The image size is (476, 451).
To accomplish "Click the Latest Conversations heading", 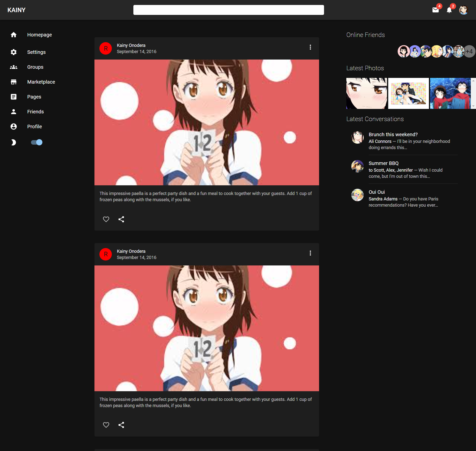I will 375,119.
